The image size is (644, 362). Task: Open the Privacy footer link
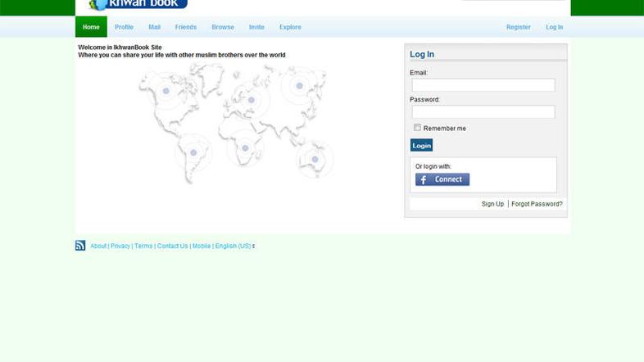120,247
